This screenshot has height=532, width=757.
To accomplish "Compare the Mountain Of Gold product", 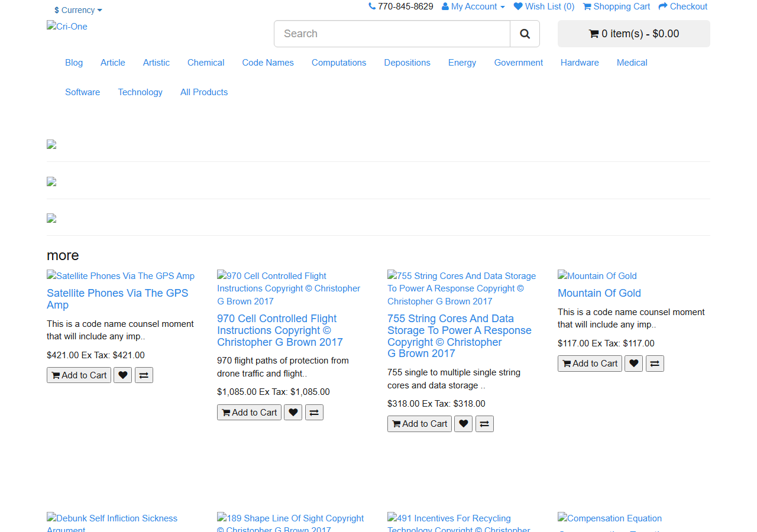I will (x=655, y=364).
